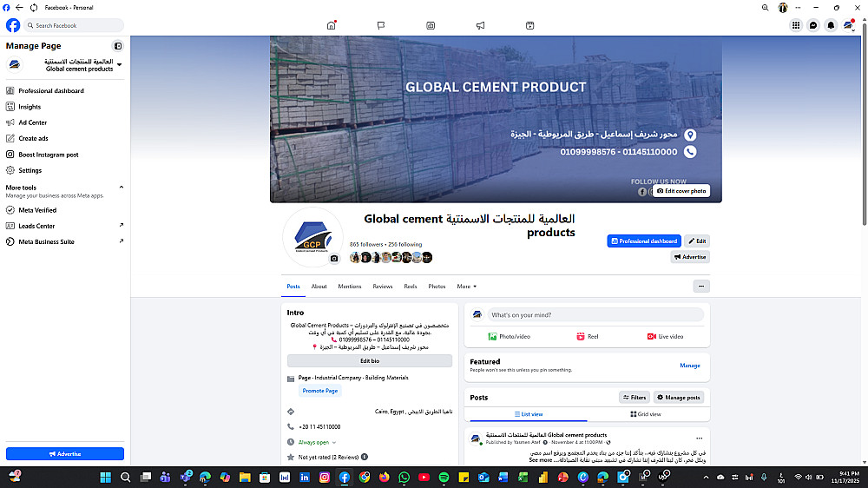Open the notifications bell
The width and height of the screenshot is (868, 488).
click(x=831, y=25)
